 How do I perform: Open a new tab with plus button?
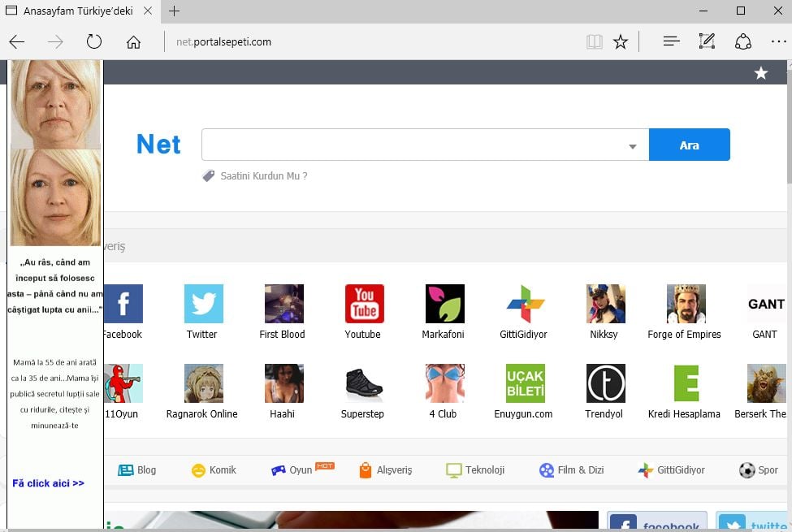pyautogui.click(x=175, y=11)
